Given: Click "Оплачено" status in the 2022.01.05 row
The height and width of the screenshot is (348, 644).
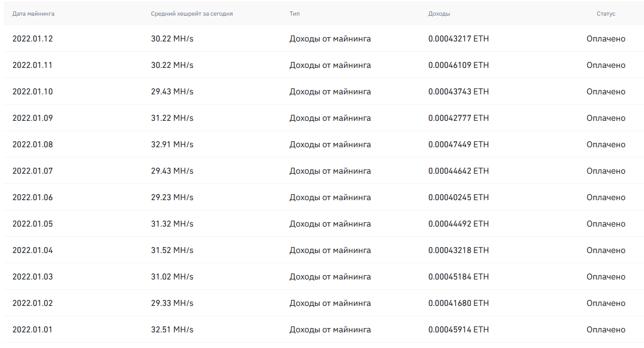Looking at the screenshot, I should pyautogui.click(x=606, y=224).
